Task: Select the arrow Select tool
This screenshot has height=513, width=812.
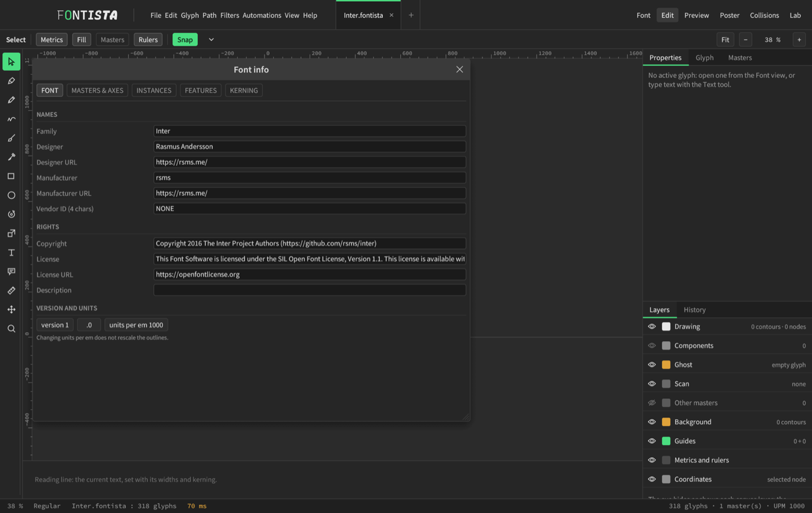Action: [x=11, y=61]
